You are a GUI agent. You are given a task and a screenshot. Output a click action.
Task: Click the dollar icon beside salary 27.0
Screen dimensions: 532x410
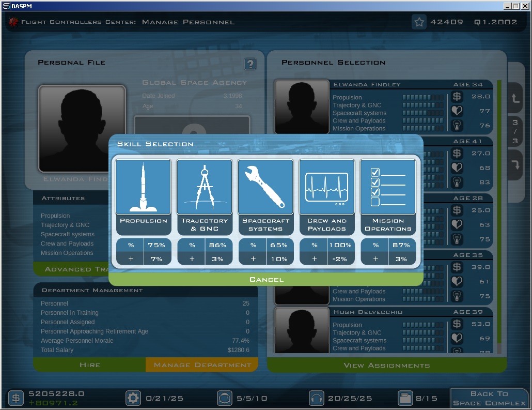pyautogui.click(x=457, y=153)
